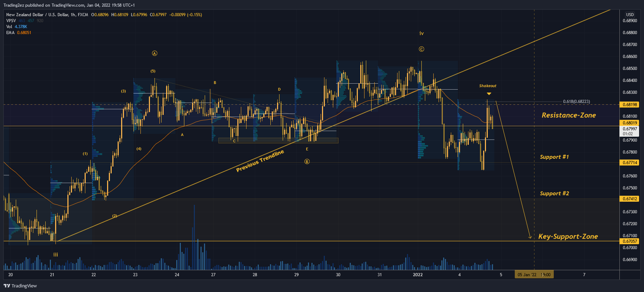Image resolution: width=644 pixels, height=292 pixels.
Task: Click the '05 Jan '22 19:00' date marker
Action: pos(534,275)
